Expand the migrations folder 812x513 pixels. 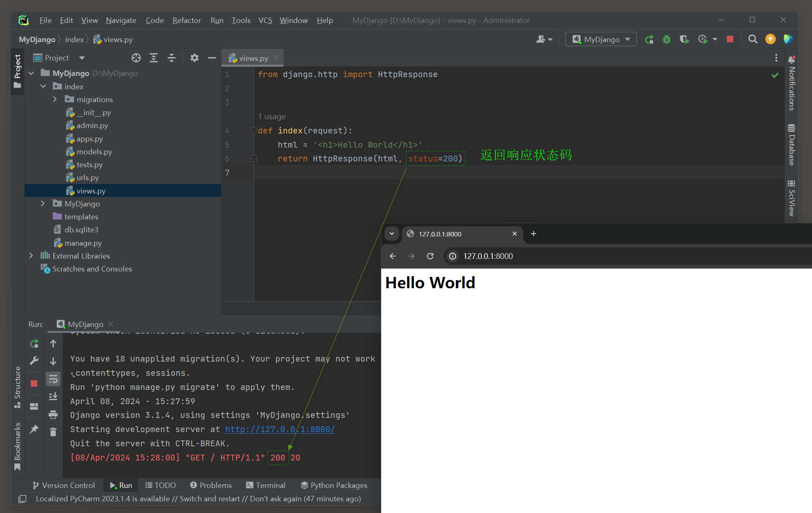point(55,99)
